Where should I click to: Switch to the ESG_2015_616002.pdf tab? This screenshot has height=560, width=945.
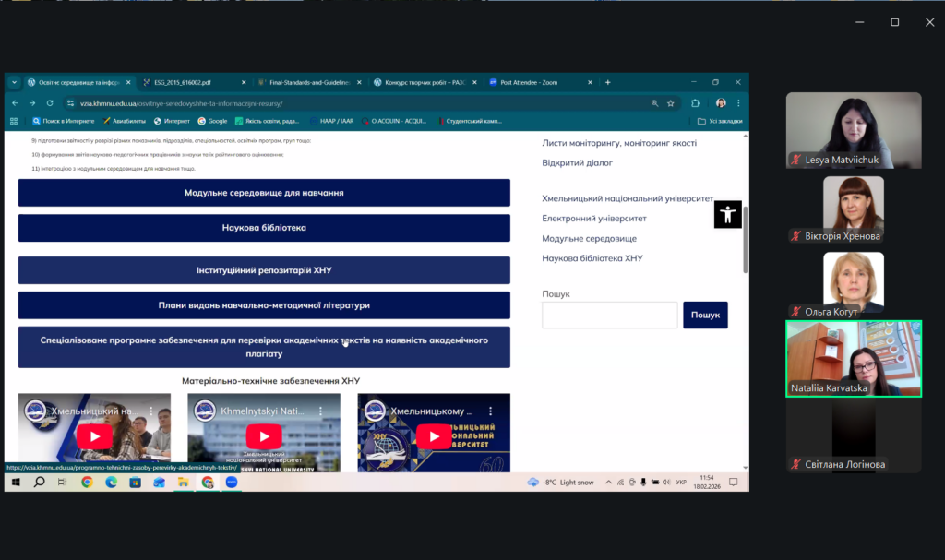pos(192,82)
